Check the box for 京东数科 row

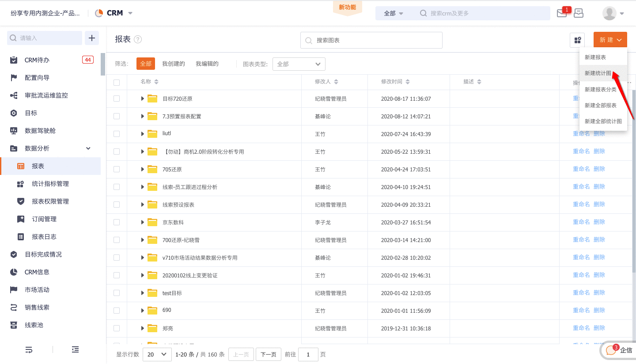pyautogui.click(x=117, y=222)
